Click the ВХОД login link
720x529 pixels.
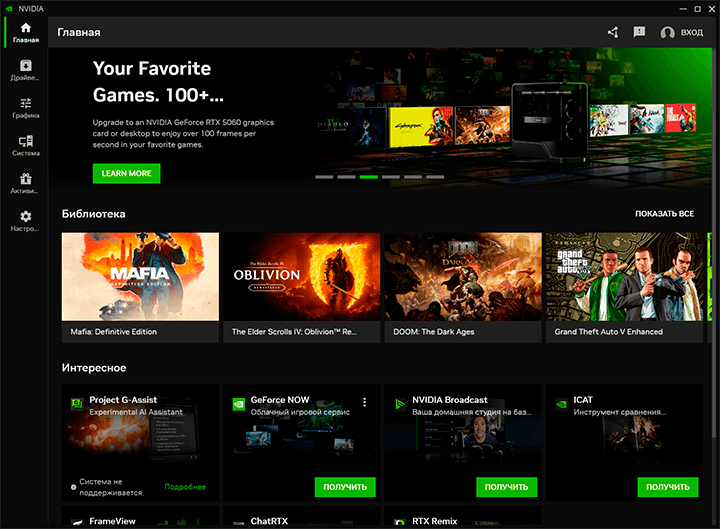coord(692,33)
